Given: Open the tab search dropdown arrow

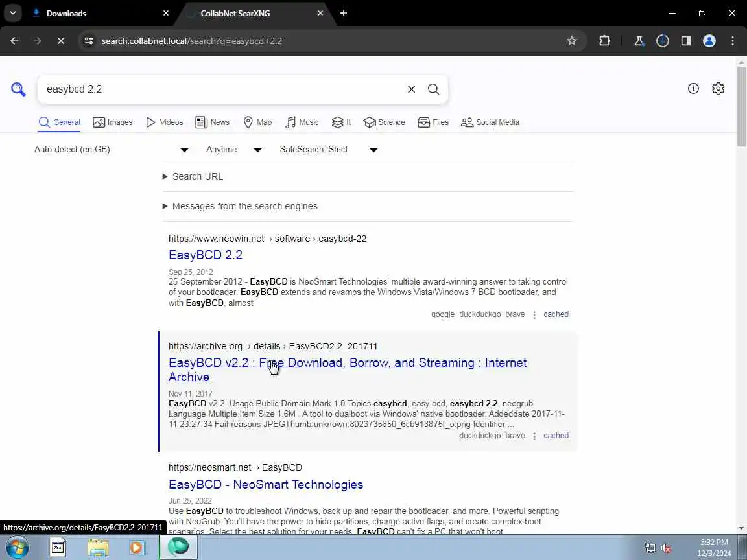Looking at the screenshot, I should pyautogui.click(x=13, y=14).
